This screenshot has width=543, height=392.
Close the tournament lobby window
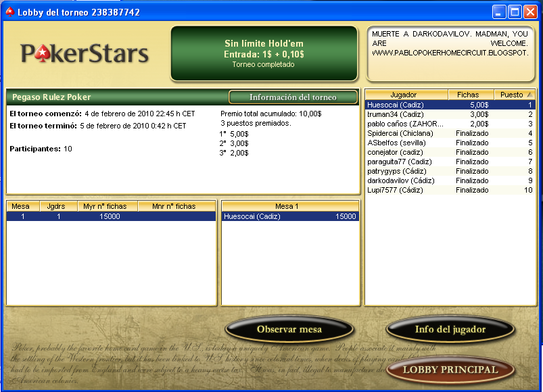tap(530, 11)
